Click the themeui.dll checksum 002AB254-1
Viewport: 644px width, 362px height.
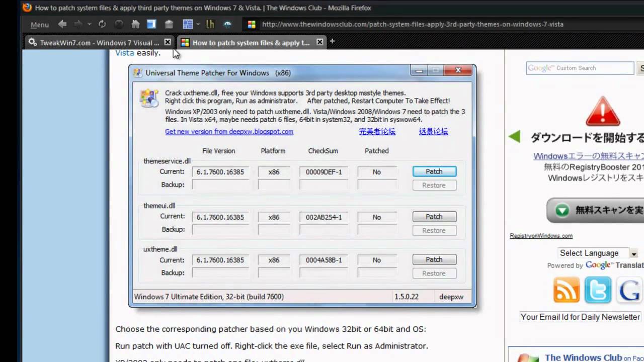[324, 217]
